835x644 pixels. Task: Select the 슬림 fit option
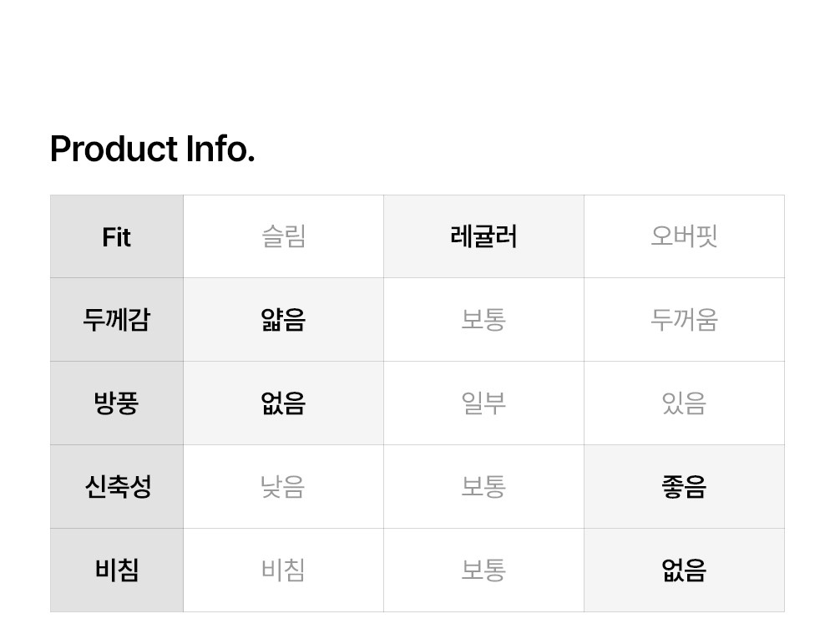click(283, 236)
